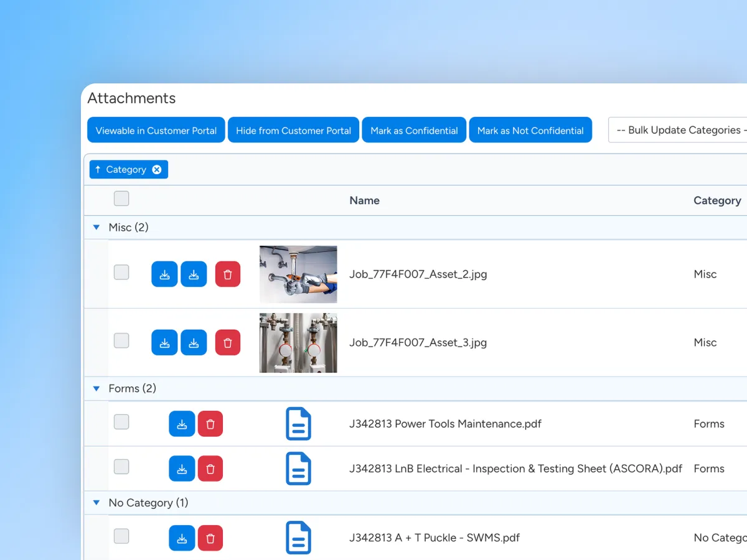The height and width of the screenshot is (560, 747).
Task: Click Mark as Confidential button
Action: coord(414,130)
